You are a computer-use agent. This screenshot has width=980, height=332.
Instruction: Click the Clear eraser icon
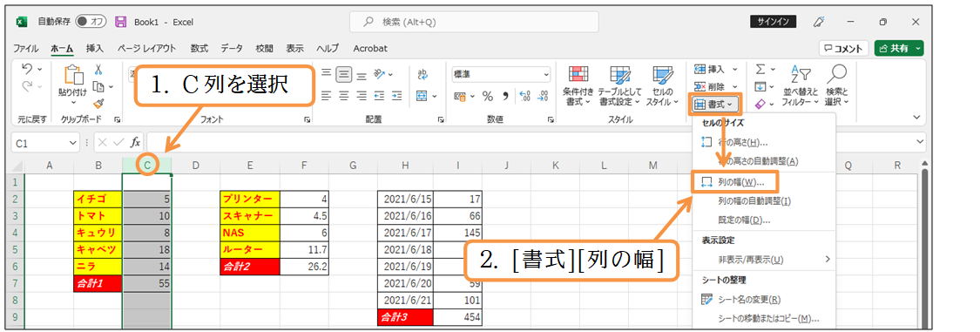pyautogui.click(x=760, y=103)
